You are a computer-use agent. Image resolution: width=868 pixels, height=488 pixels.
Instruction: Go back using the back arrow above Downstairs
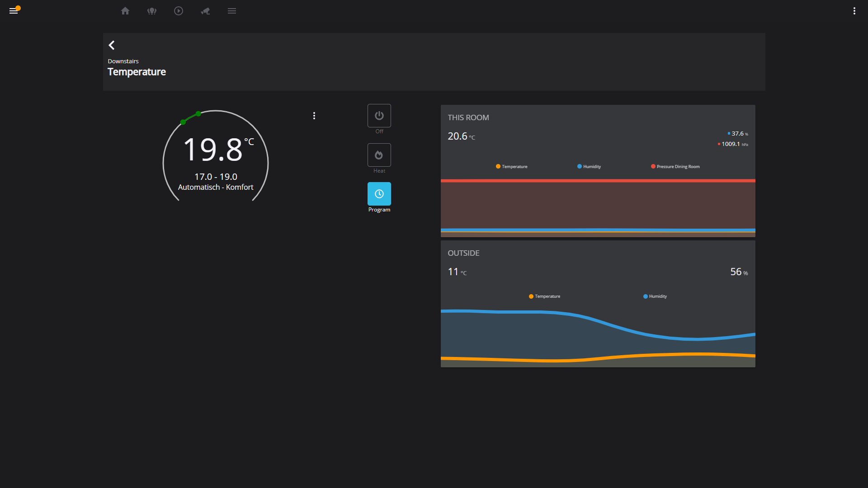[x=111, y=45]
